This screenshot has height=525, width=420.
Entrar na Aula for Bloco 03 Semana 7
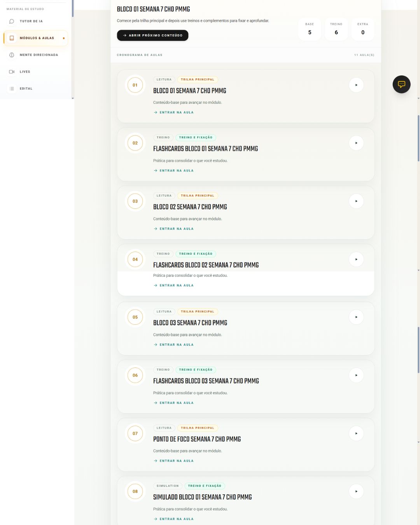[173, 345]
